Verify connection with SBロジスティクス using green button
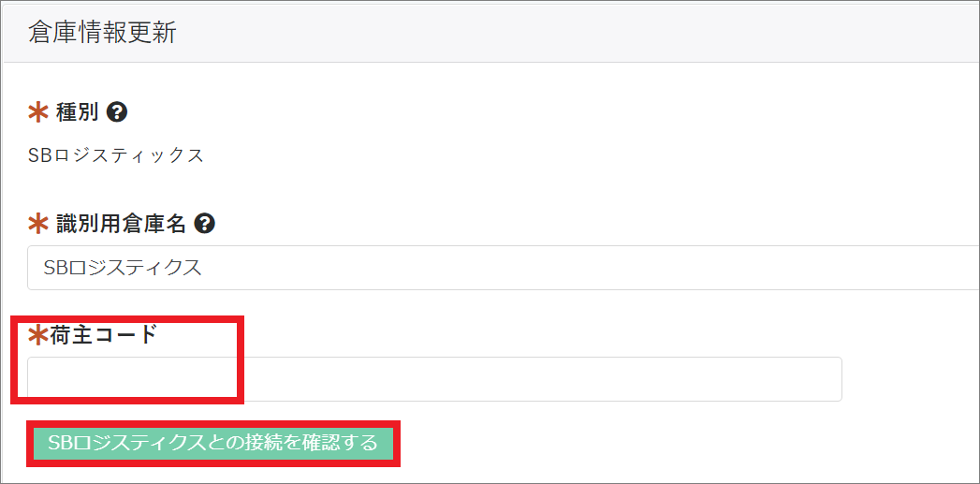 click(x=212, y=443)
